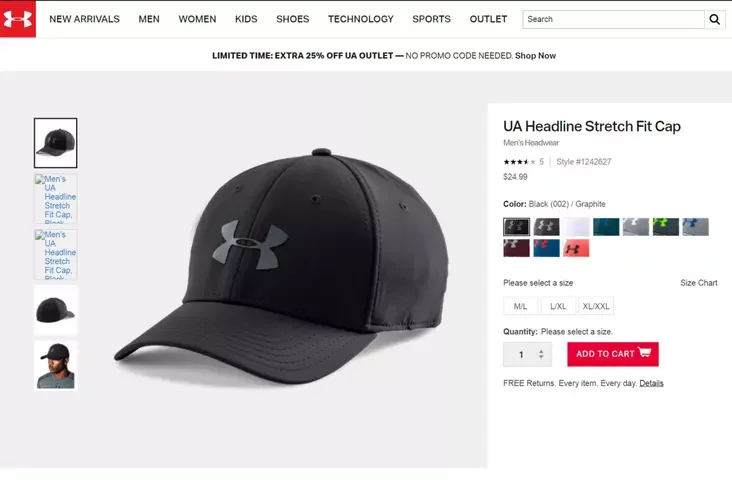Open New Arrivals menu
The image size is (732, 483).
pyautogui.click(x=84, y=19)
